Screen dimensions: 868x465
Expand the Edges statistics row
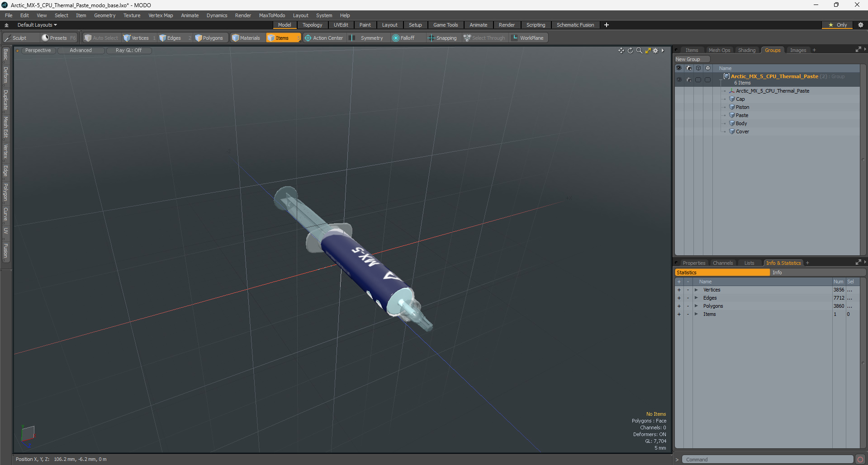pyautogui.click(x=696, y=298)
